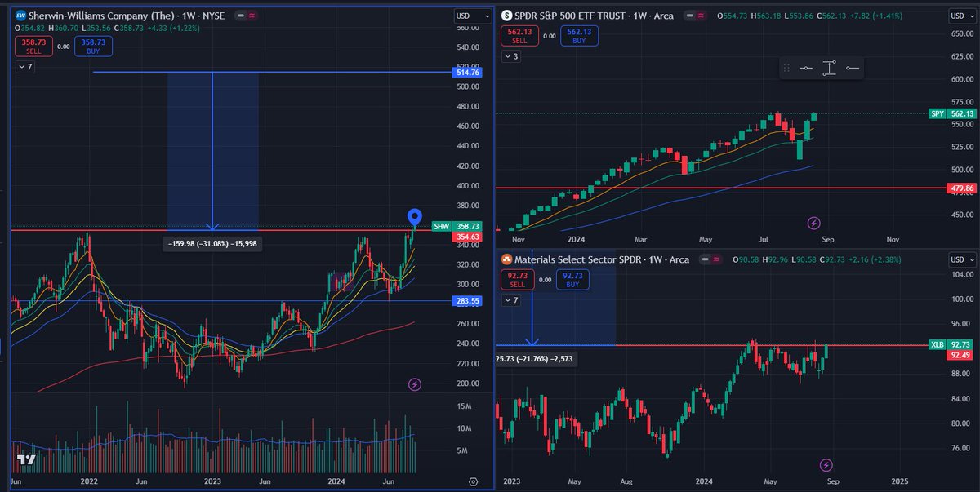Click the drag handle of the floating drawing toolbar
The image size is (980, 492).
click(x=786, y=69)
